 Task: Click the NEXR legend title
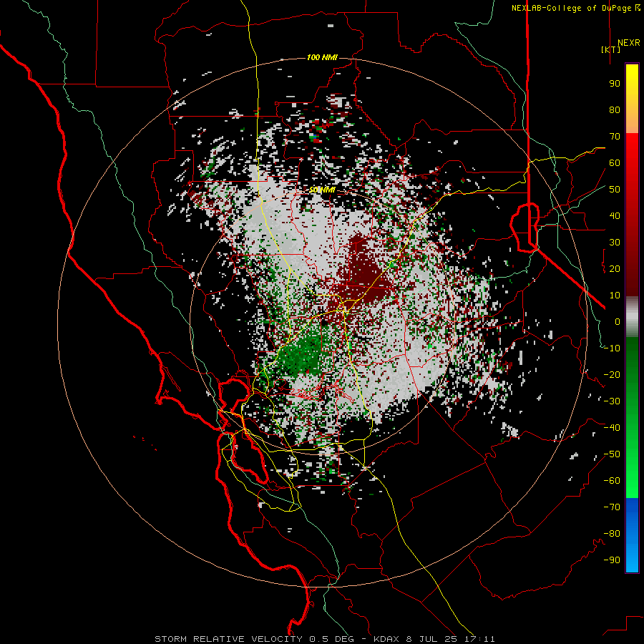tap(628, 43)
